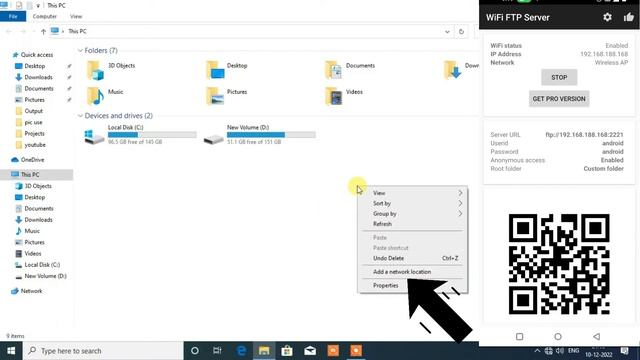This screenshot has height=360, width=640.
Task: Select New Volume (D:) drive icon
Action: coord(213,139)
